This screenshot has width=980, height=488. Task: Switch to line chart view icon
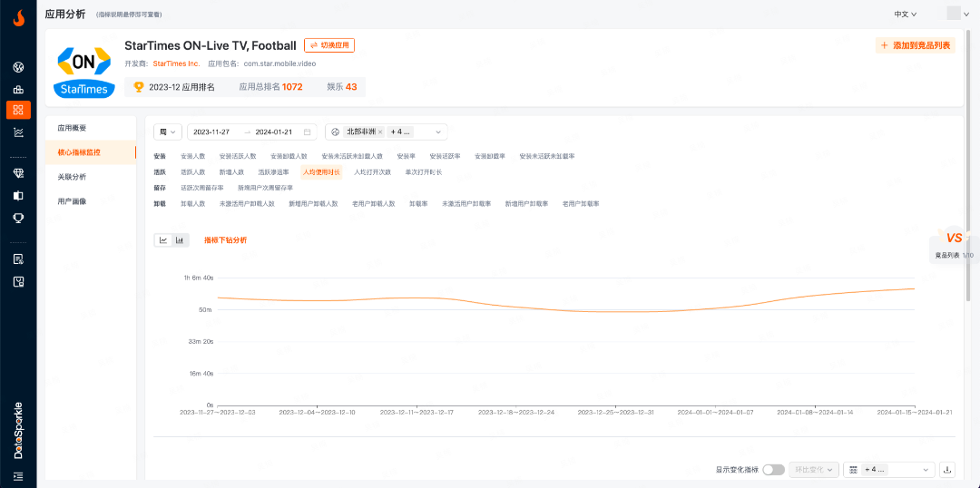(x=163, y=240)
